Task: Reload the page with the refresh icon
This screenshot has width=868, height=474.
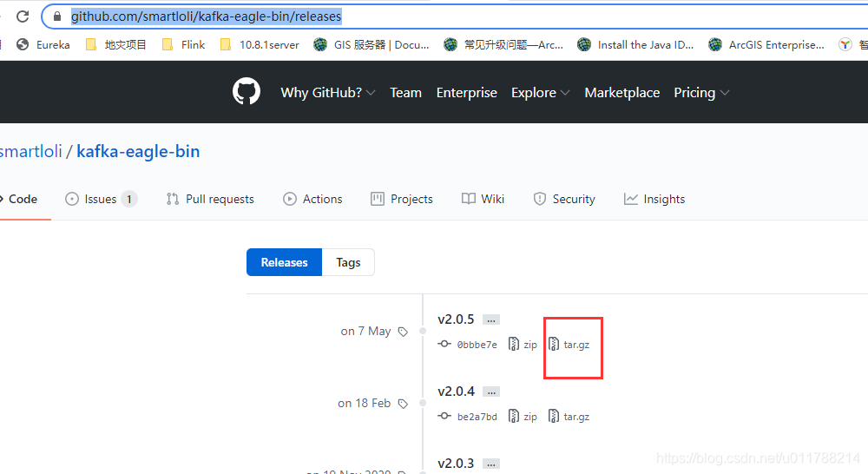Action: pos(23,16)
